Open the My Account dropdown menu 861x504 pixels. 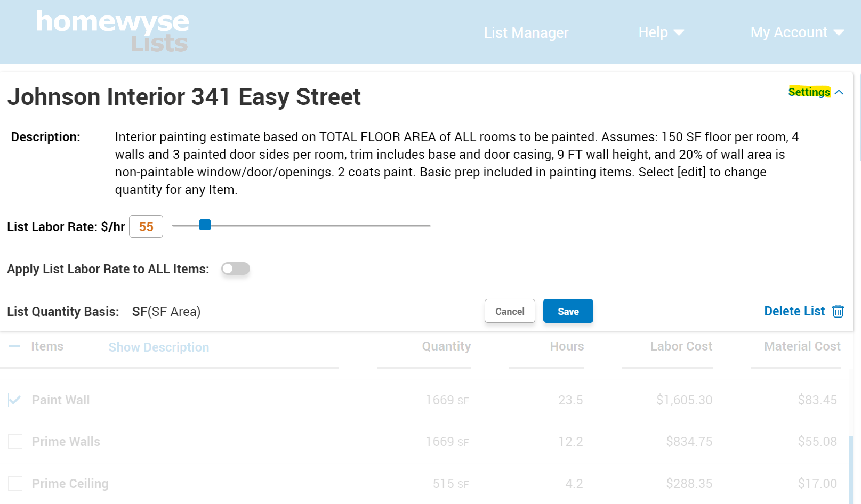click(796, 32)
